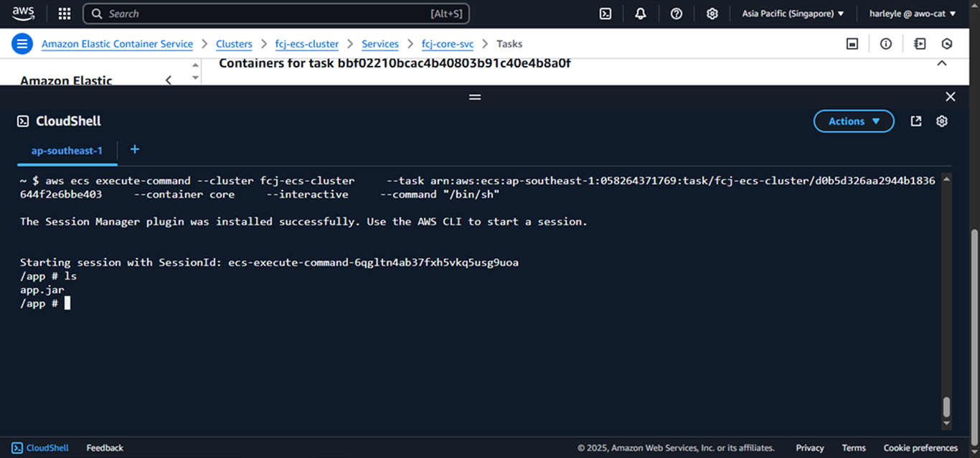Image resolution: width=980 pixels, height=458 pixels.
Task: Open the Asia Pacific (Singapore) region dropdown
Action: [x=793, y=14]
